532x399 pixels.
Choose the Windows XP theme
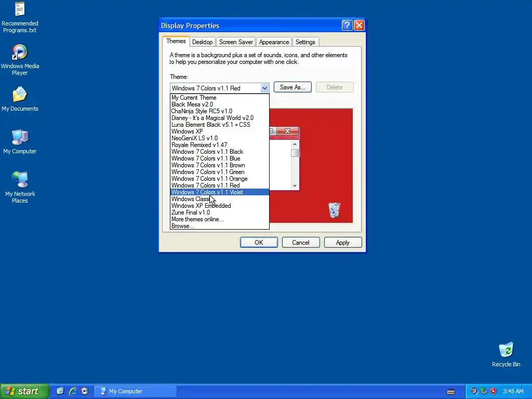coord(220,131)
